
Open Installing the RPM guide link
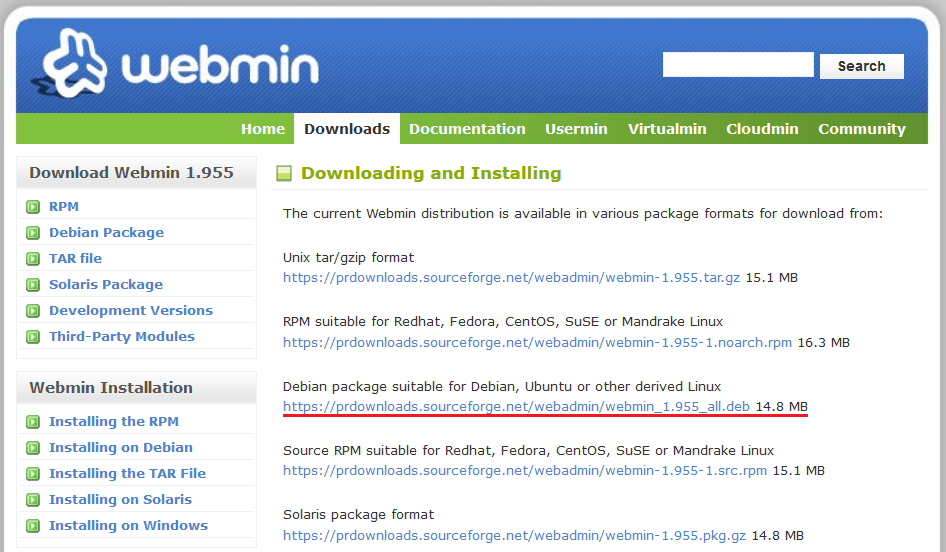coord(113,421)
